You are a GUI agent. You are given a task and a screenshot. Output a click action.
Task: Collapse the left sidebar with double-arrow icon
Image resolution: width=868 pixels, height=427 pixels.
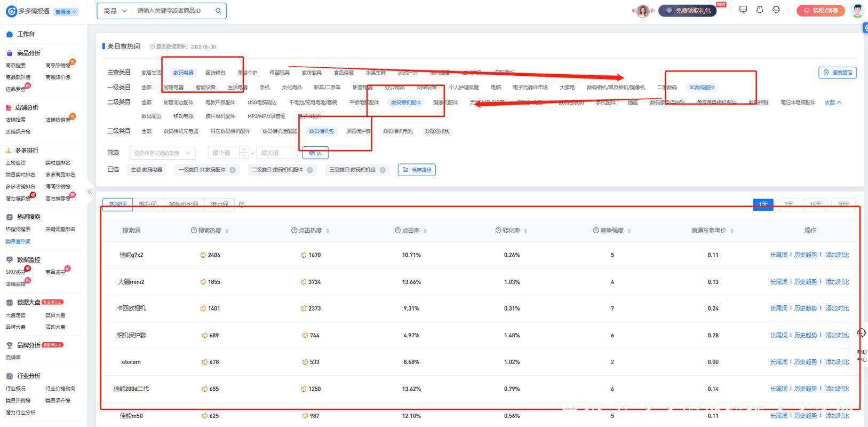click(90, 192)
